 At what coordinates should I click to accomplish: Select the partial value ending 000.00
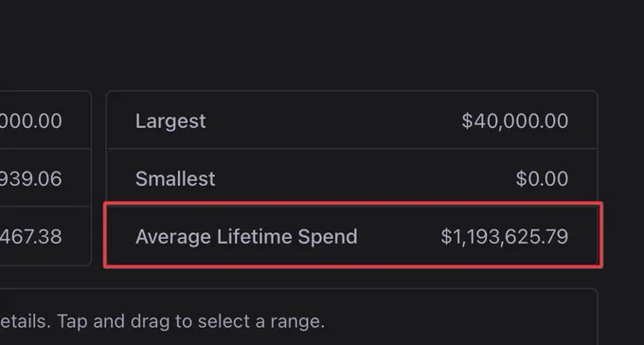pos(31,121)
